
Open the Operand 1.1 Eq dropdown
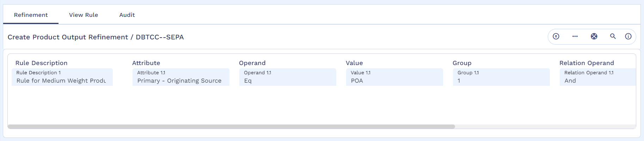[288, 77]
